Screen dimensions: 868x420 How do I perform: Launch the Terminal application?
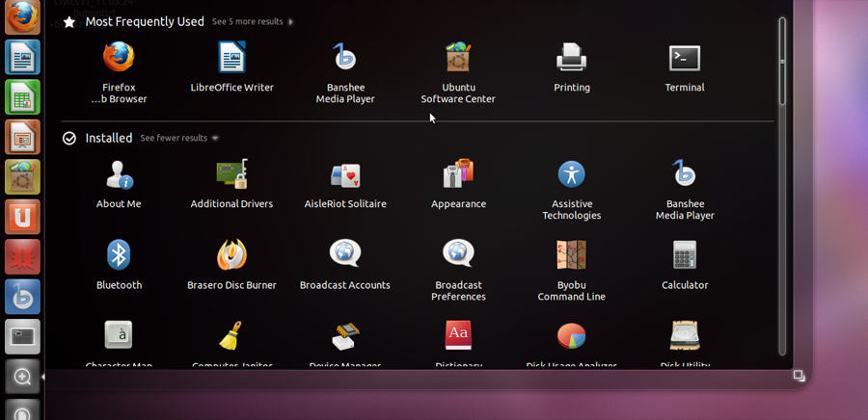(684, 66)
